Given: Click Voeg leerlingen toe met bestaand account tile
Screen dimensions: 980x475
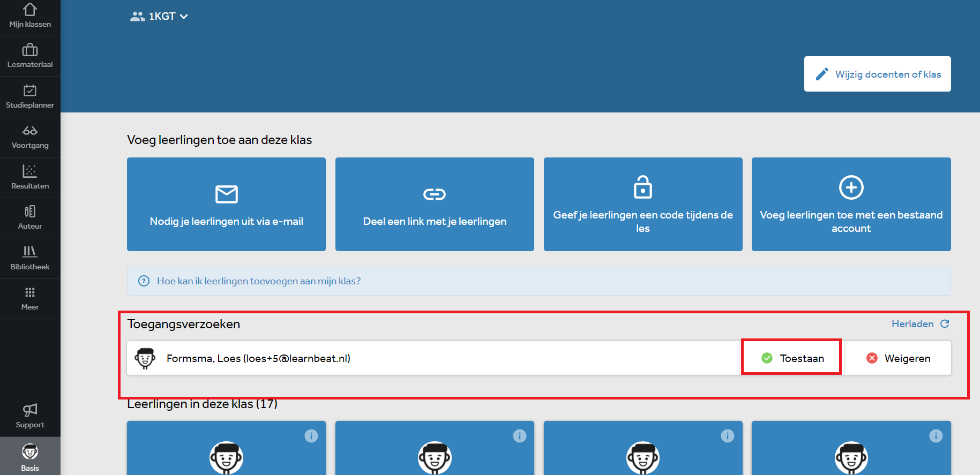Looking at the screenshot, I should pos(851,204).
